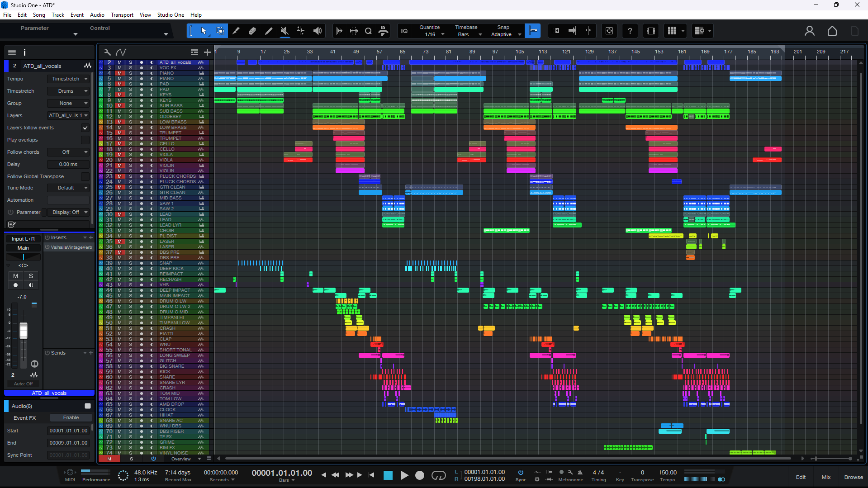Click the add track plus icon

point(207,52)
